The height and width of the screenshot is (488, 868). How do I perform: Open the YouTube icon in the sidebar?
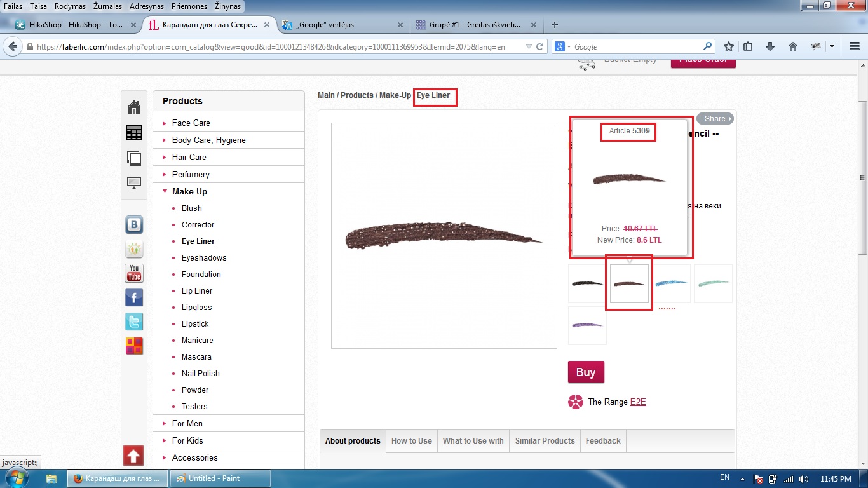pyautogui.click(x=134, y=273)
